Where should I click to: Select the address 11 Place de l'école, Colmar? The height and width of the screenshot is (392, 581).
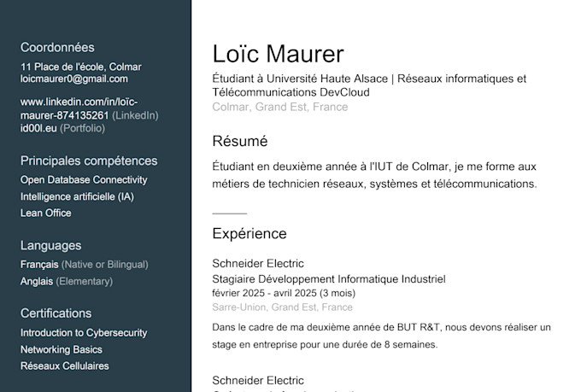tap(81, 67)
